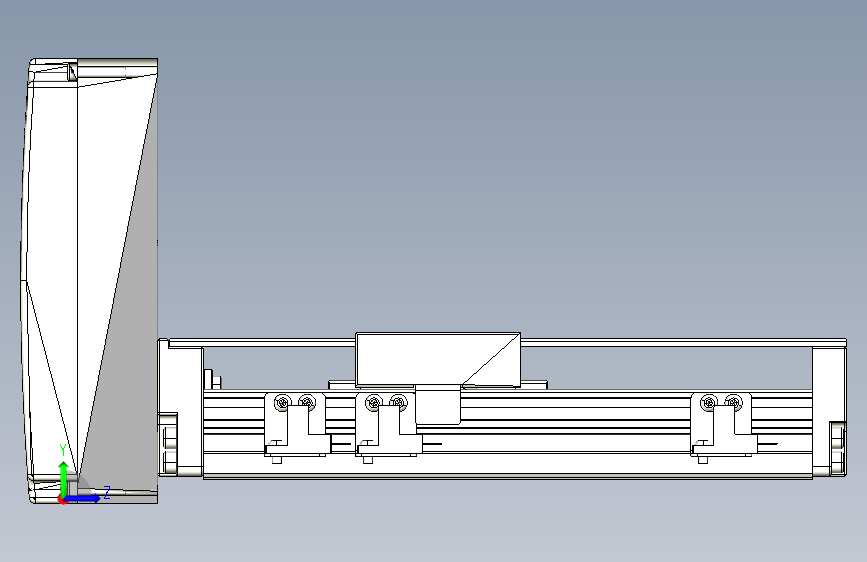Click the red origin point of the axis triad
This screenshot has height=562, width=867.
click(x=62, y=500)
